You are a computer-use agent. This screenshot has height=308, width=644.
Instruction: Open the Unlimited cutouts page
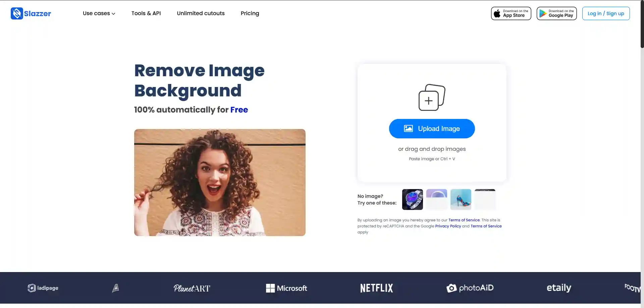coord(201,13)
